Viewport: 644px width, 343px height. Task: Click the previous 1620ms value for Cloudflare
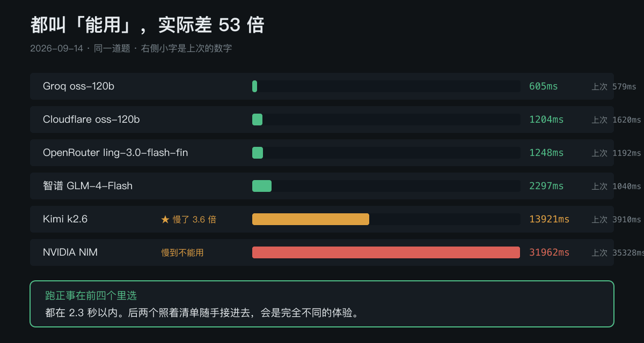[x=627, y=120]
